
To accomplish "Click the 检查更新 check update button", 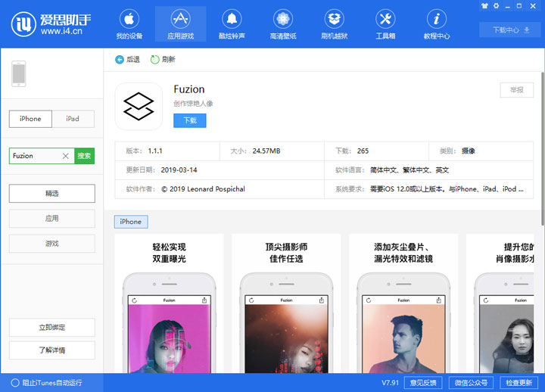I will 519,383.
